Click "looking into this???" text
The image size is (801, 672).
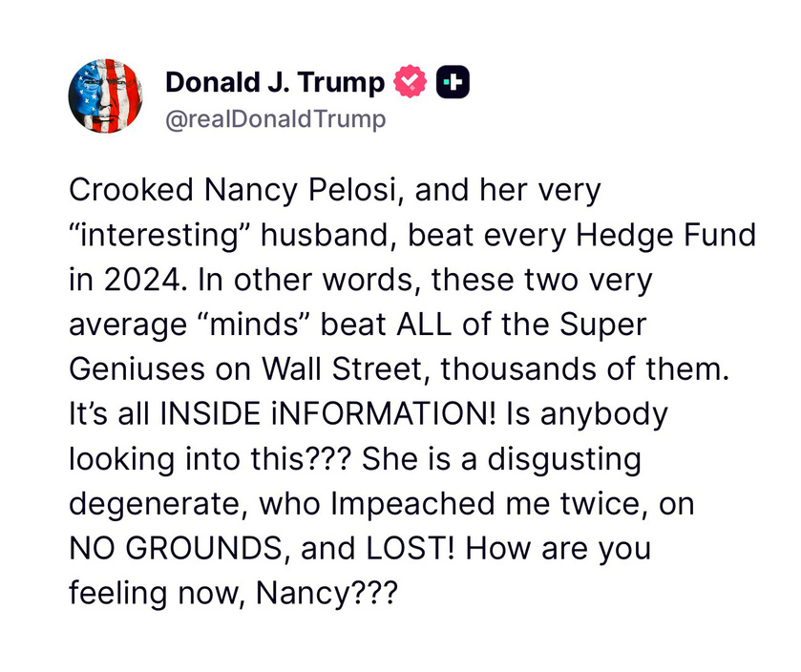point(210,459)
